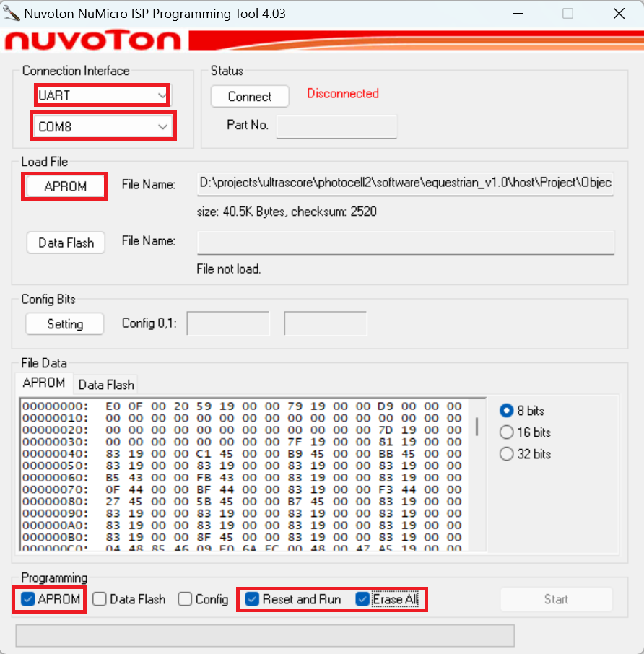Close the ISP Programming Tool window

(x=619, y=14)
